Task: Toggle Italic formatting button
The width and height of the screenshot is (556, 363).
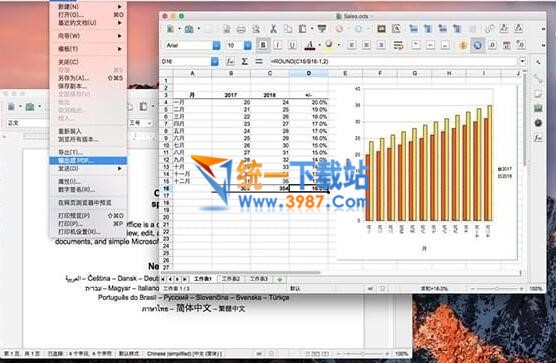Action: 278,45
